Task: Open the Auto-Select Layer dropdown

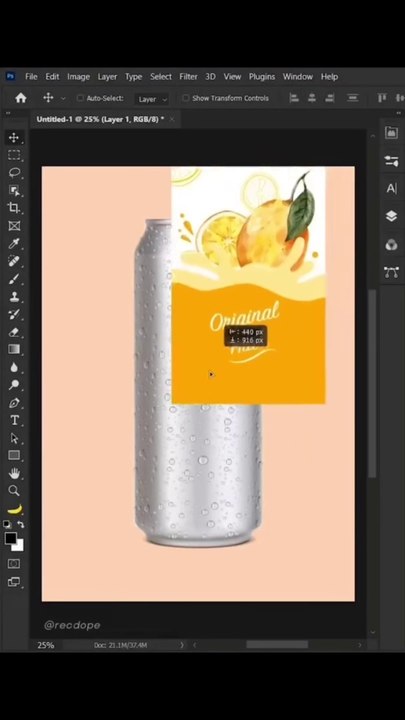Action: tap(152, 99)
